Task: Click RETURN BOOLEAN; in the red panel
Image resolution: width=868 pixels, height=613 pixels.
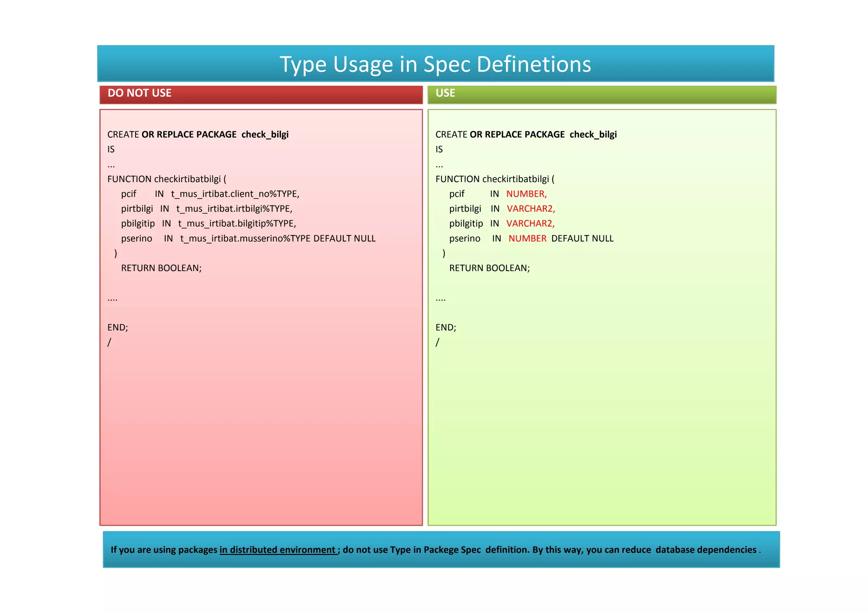Action: pos(161,268)
